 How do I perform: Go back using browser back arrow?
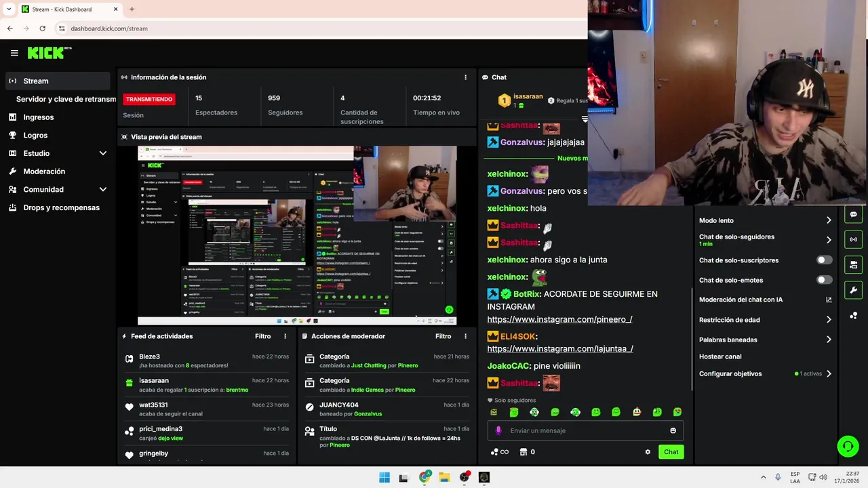tap(9, 28)
